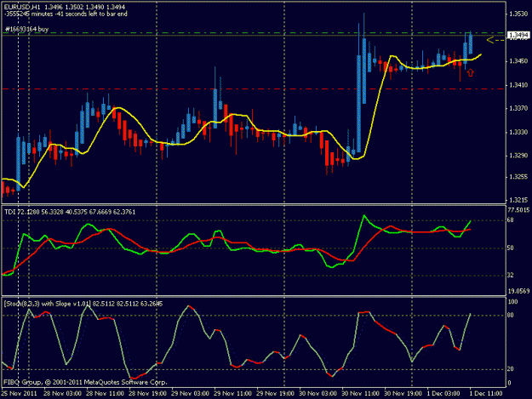
Task: Click the 50 level on TDI scale
Action: [x=510, y=248]
